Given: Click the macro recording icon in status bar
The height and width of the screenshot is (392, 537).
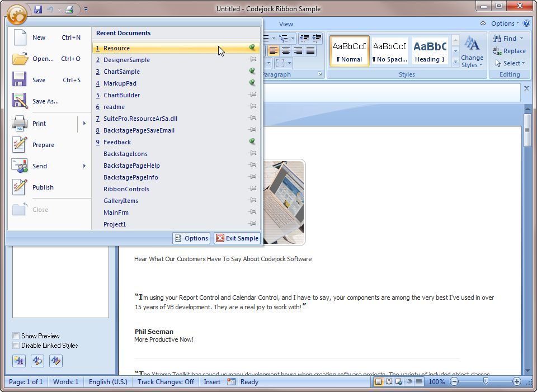Looking at the screenshot, I should [x=231, y=382].
